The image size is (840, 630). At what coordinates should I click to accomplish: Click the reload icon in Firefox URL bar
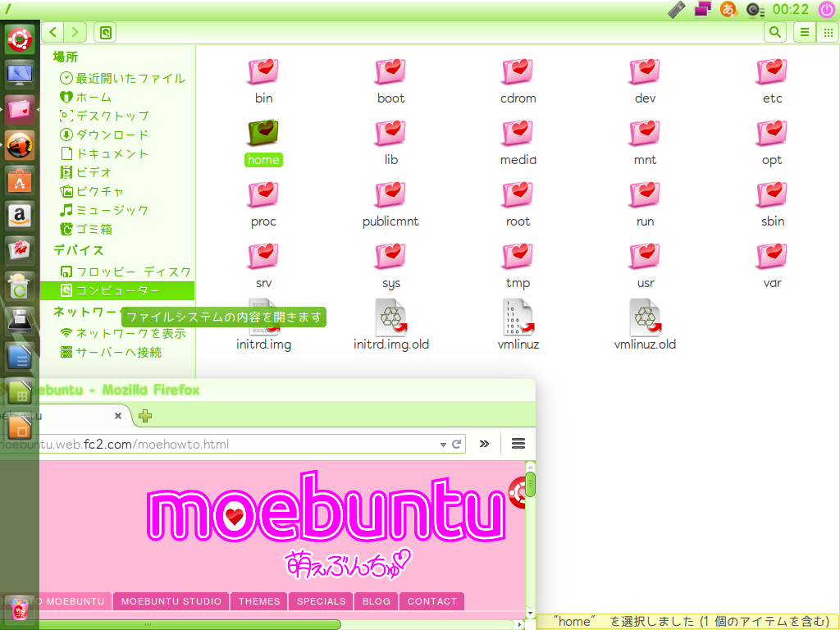point(457,444)
